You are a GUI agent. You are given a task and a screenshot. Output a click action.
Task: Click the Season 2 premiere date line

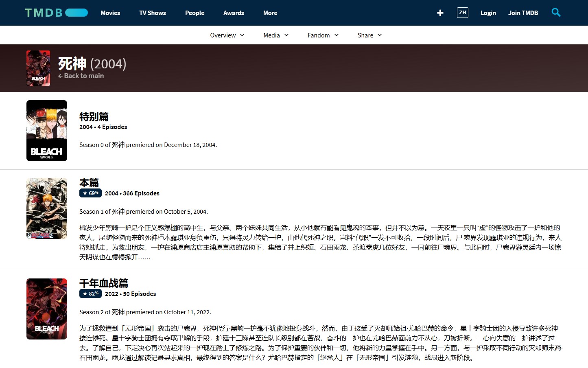point(145,312)
